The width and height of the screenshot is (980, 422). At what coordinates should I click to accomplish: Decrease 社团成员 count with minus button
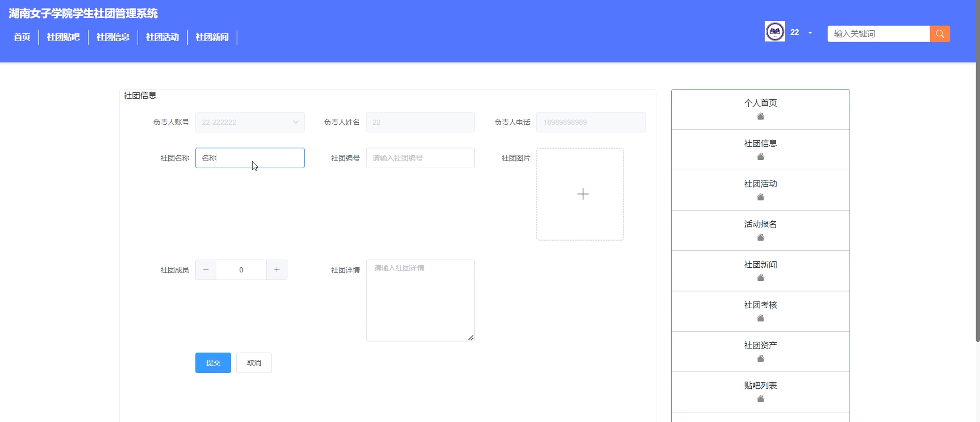click(206, 270)
